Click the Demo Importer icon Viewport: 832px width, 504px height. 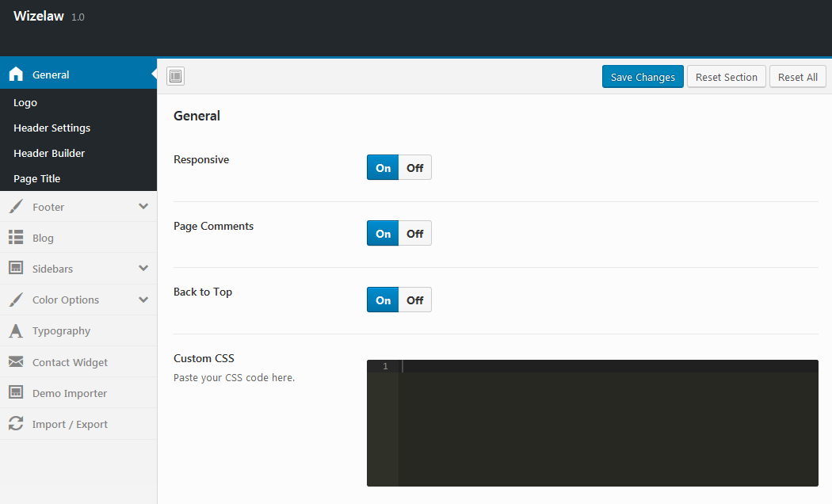coord(16,393)
